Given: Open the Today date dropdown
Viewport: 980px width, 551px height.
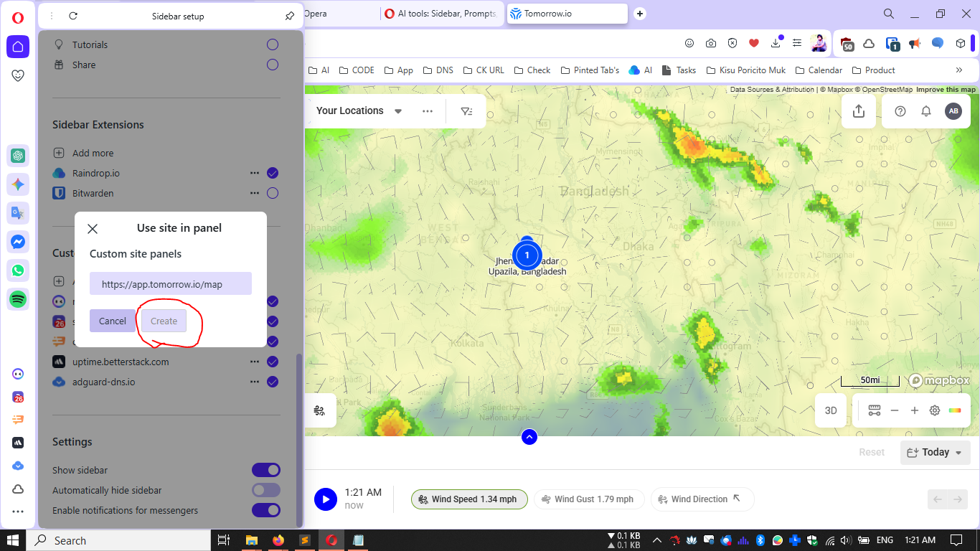Looking at the screenshot, I should point(936,452).
